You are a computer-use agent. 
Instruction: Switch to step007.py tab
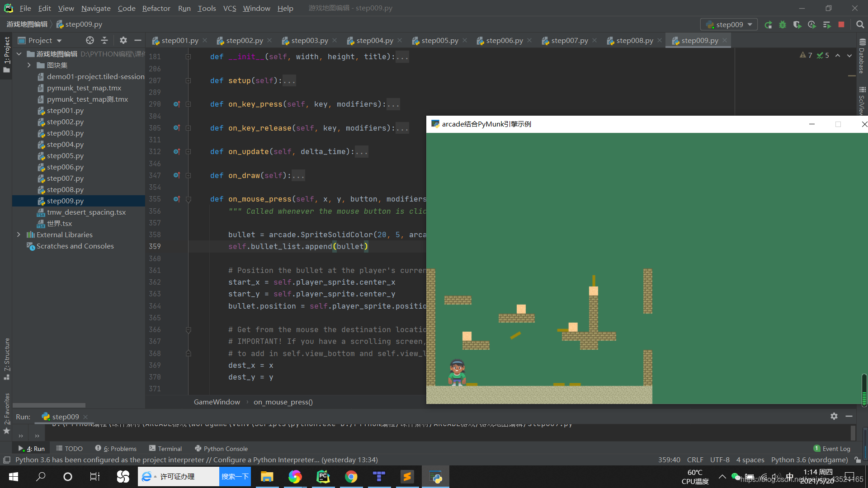(x=569, y=40)
